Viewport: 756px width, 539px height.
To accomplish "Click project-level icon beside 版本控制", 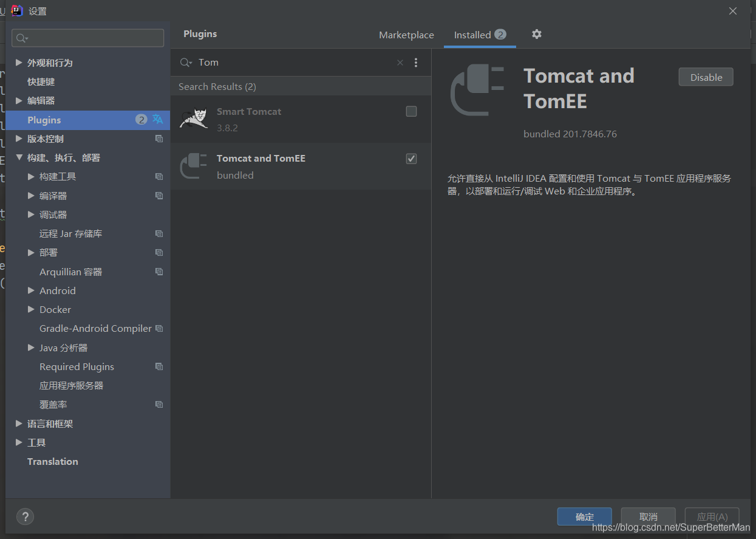I will coord(159,139).
